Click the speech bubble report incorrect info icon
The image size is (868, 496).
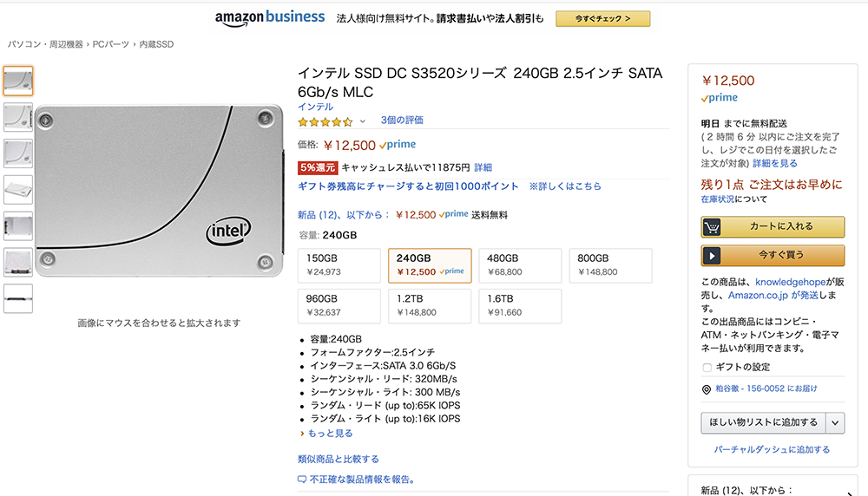[x=301, y=479]
